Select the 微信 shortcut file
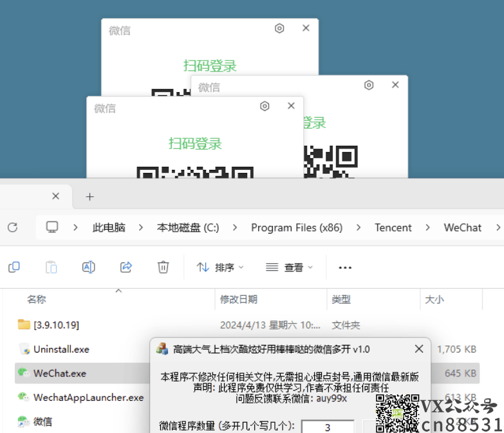 (x=42, y=421)
